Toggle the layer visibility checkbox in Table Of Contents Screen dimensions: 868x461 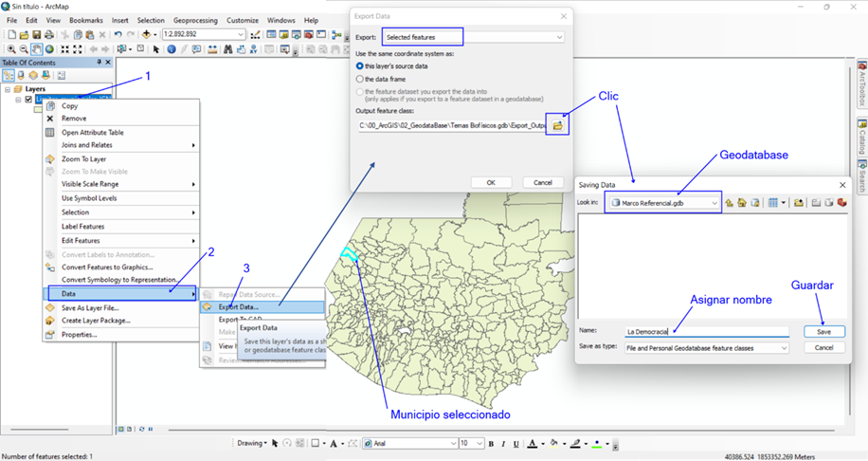(x=28, y=100)
